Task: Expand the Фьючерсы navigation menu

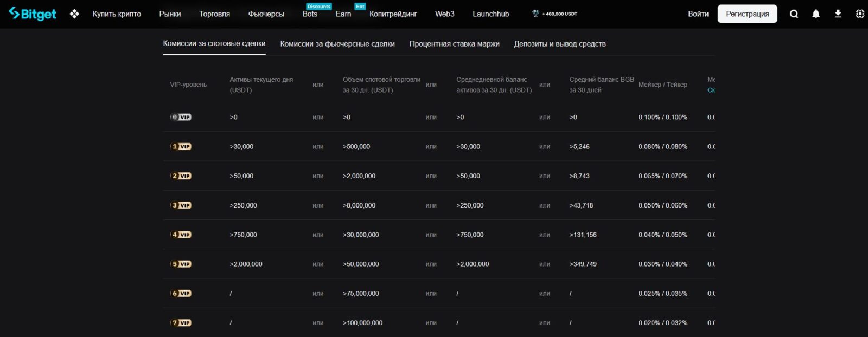Action: (266, 14)
